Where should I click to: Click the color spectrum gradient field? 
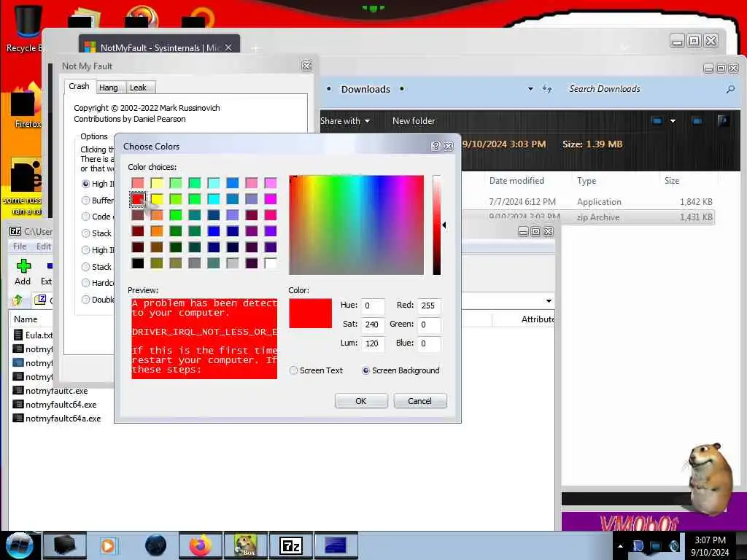(x=356, y=225)
